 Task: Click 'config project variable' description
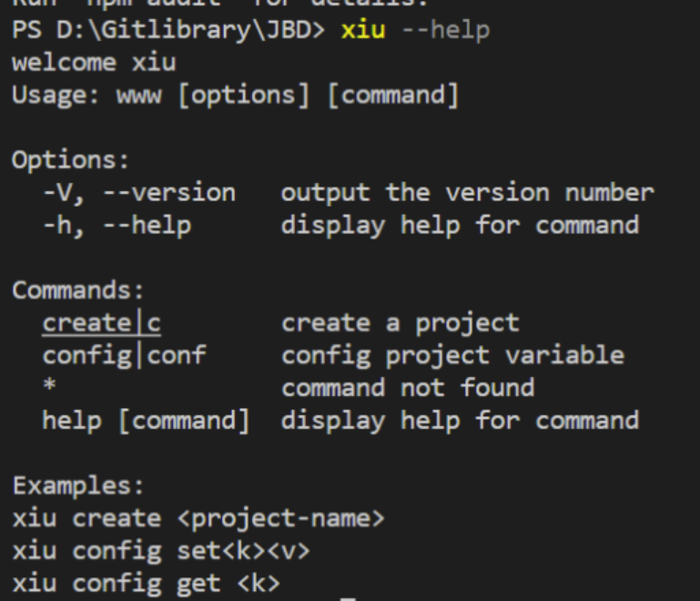452,355
